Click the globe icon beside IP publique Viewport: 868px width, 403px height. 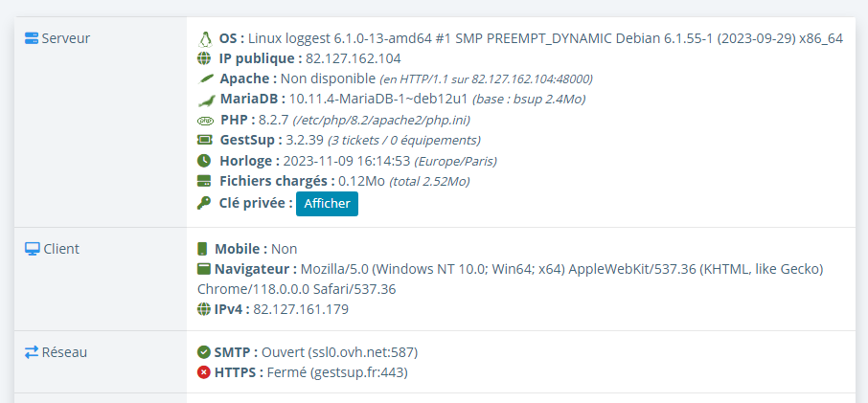pos(204,58)
